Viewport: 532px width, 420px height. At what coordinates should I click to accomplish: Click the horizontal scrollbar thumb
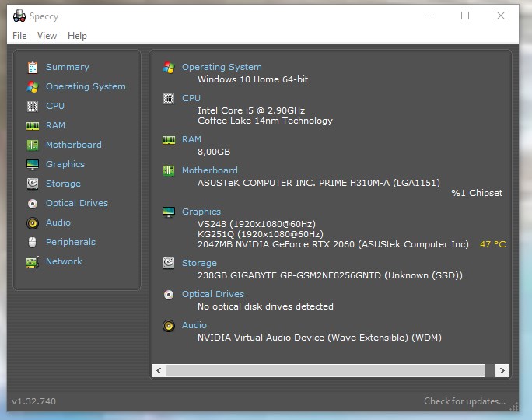[x=324, y=370]
